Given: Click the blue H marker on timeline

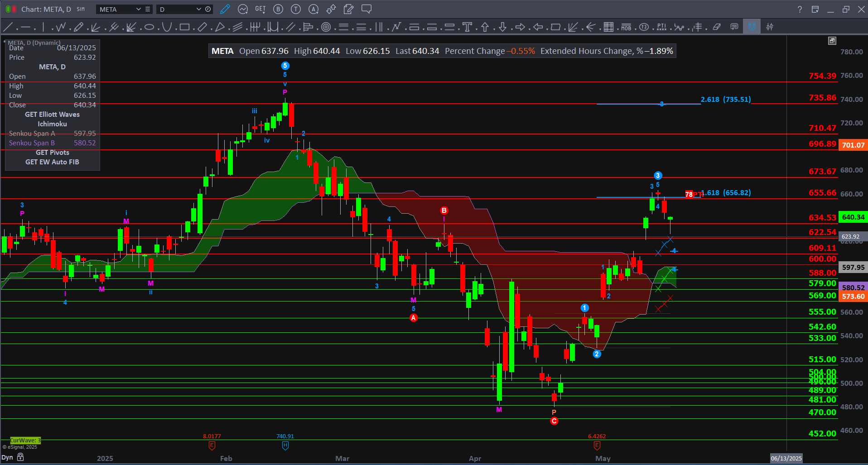Looking at the screenshot, I should pos(285,446).
